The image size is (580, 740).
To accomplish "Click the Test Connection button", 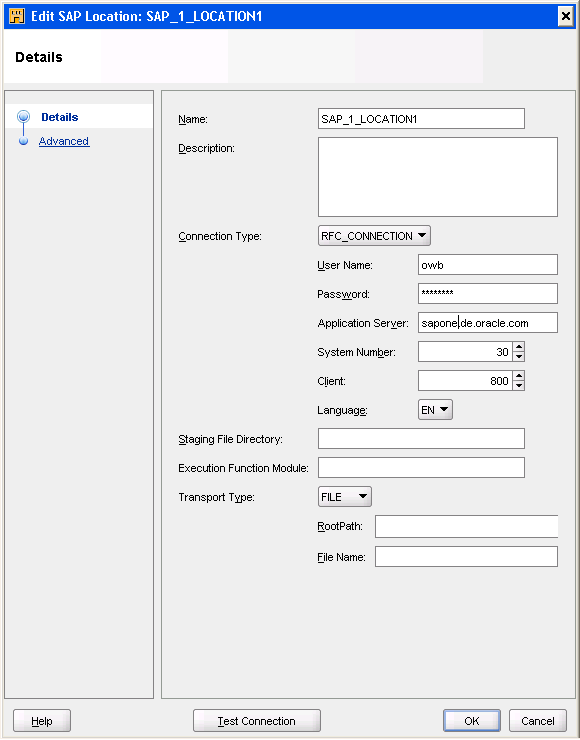I will (x=257, y=721).
